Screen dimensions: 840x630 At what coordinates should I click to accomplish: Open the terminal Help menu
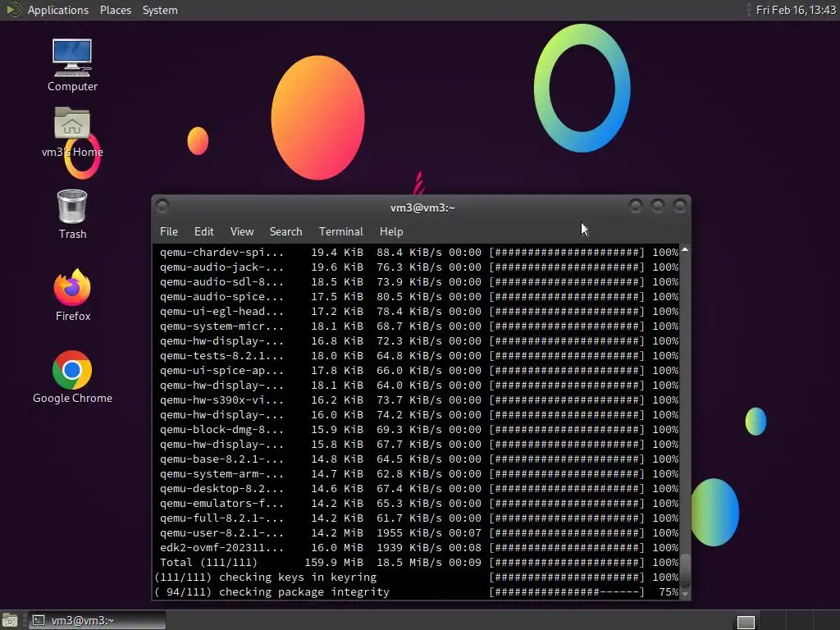(x=391, y=231)
